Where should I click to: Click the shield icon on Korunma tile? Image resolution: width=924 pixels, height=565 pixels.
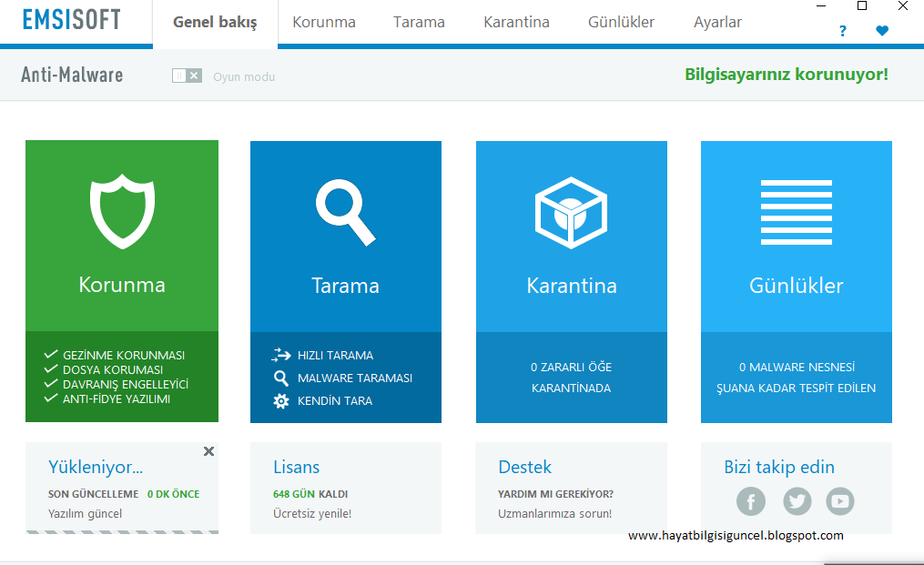(122, 213)
